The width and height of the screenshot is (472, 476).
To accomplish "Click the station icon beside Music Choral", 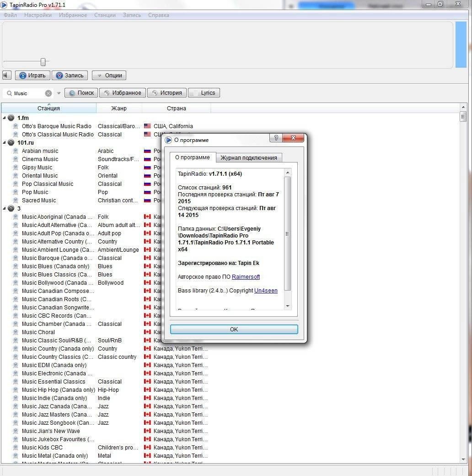I will [16, 332].
